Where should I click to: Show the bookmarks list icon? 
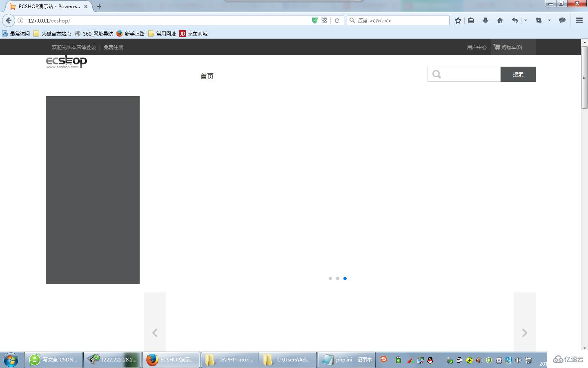(x=471, y=20)
